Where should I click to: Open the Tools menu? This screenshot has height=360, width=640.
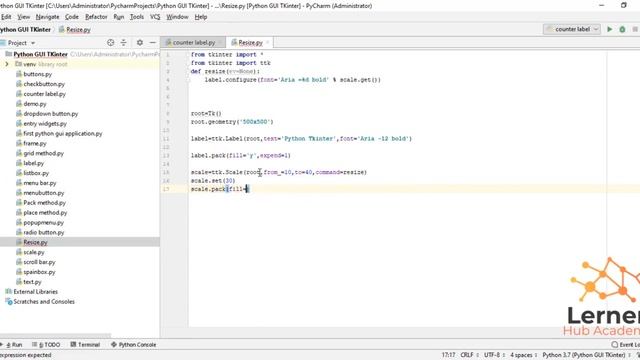tap(137, 17)
